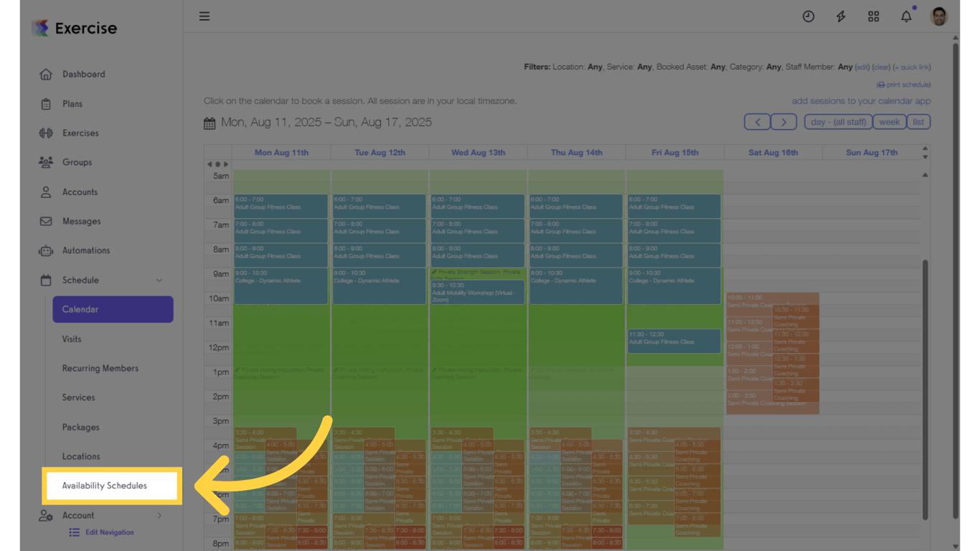Switch the calendar to list view

[919, 121]
